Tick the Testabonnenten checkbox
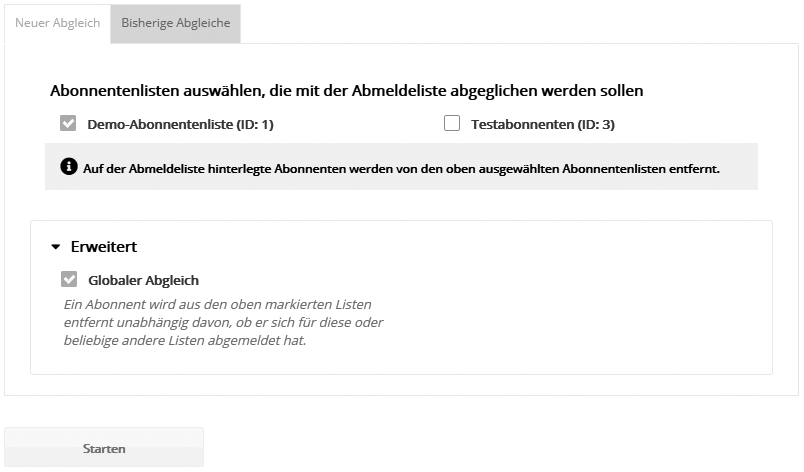Image resolution: width=804 pixels, height=472 pixels. pos(452,125)
